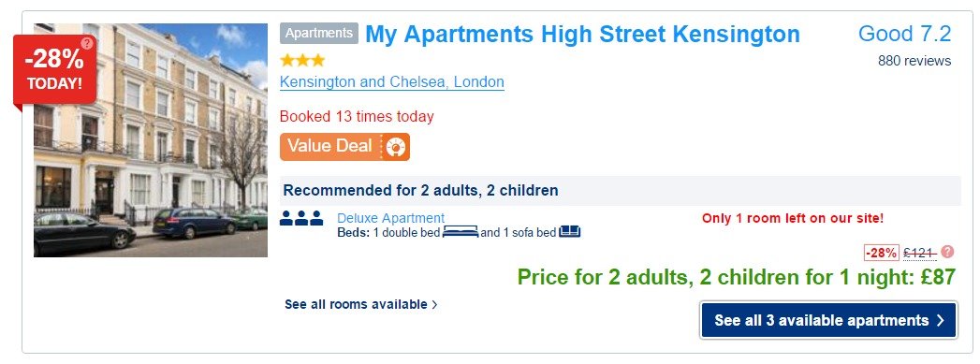
Task: Open the apartment building photo thumbnail
Action: tap(151, 140)
